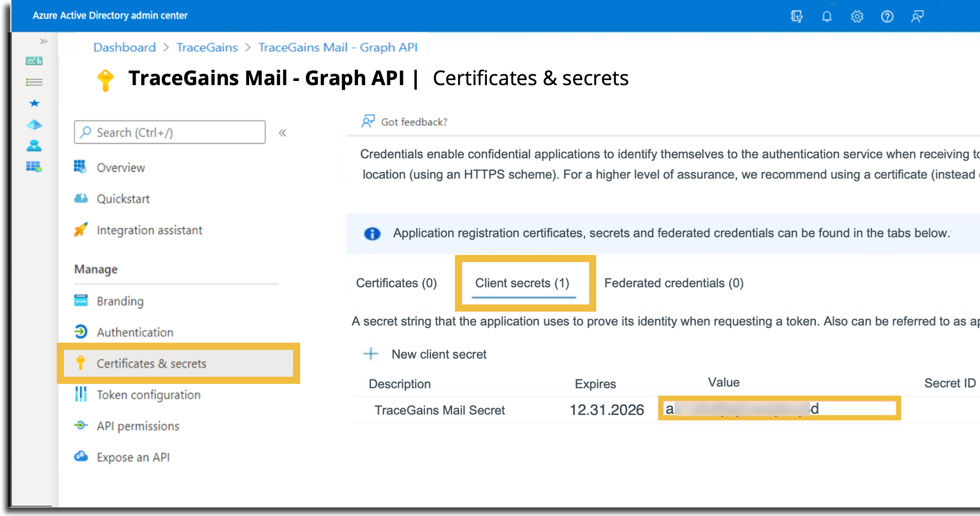
Task: Click the Favorites star icon
Action: pos(34,103)
